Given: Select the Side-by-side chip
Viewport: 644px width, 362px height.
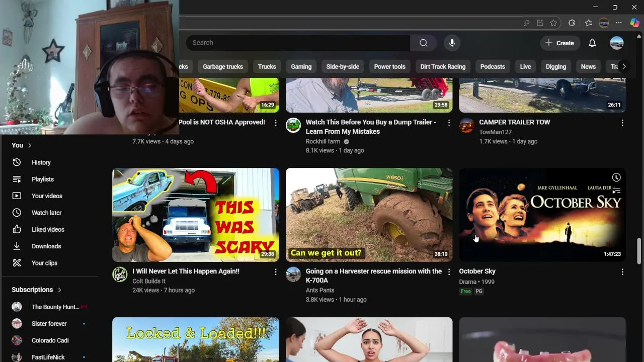Looking at the screenshot, I should [343, 66].
